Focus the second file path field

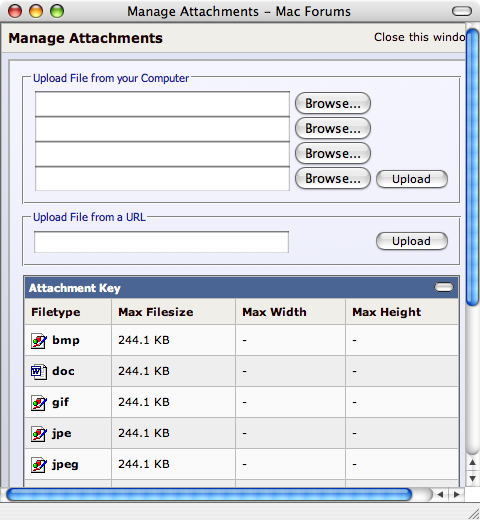tap(162, 129)
